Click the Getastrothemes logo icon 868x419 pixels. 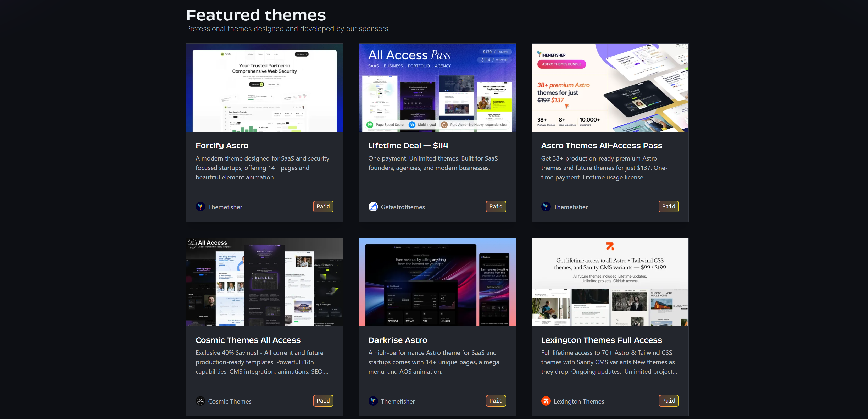pyautogui.click(x=373, y=207)
